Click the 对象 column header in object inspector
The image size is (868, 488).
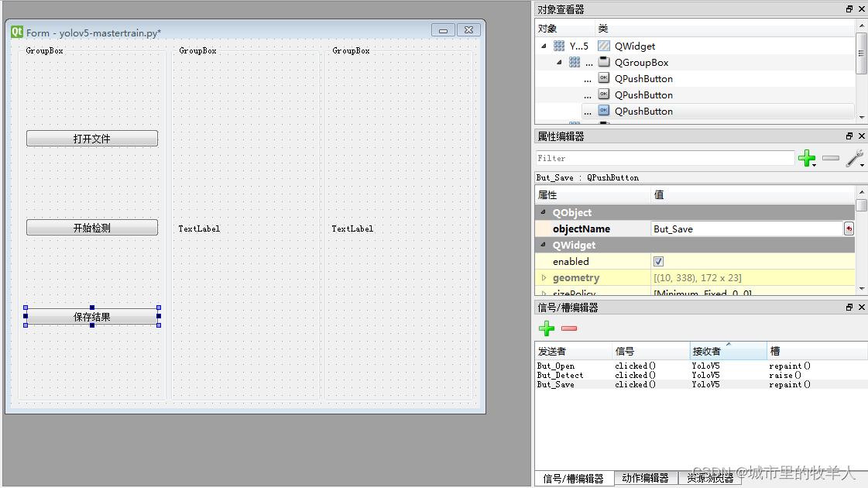click(565, 28)
